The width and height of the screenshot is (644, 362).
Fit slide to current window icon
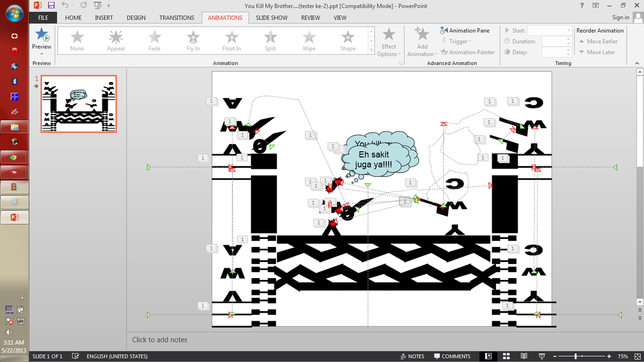click(x=637, y=356)
